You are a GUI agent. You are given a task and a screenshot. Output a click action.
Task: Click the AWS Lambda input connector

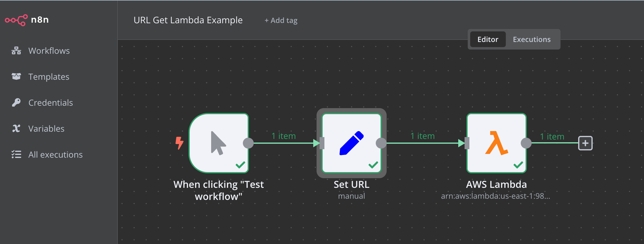[x=467, y=143]
